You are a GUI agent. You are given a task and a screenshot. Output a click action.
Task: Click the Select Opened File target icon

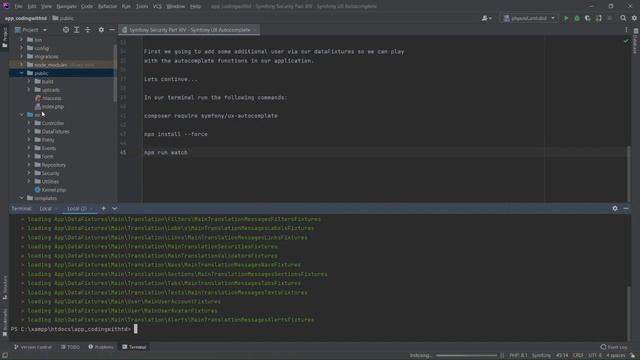click(66, 30)
